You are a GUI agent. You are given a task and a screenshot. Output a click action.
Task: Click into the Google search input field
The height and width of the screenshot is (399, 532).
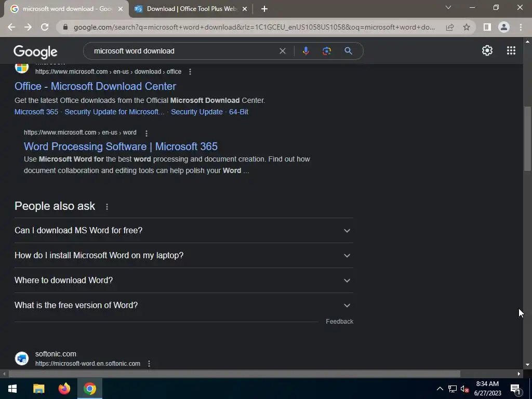[x=183, y=51]
